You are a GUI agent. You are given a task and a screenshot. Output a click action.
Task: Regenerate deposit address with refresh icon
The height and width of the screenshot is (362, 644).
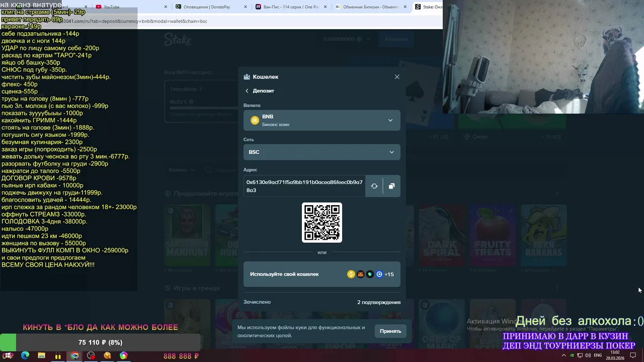tap(374, 186)
